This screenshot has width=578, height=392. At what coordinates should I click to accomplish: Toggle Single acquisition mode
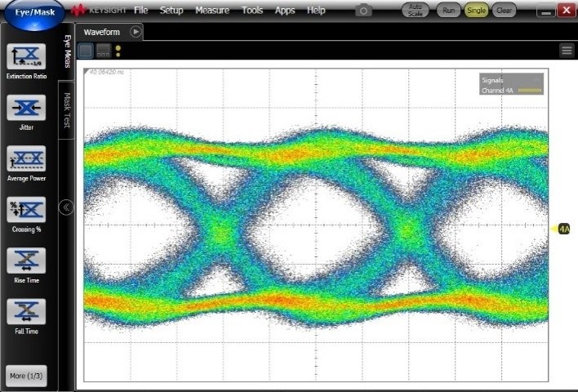click(x=476, y=10)
